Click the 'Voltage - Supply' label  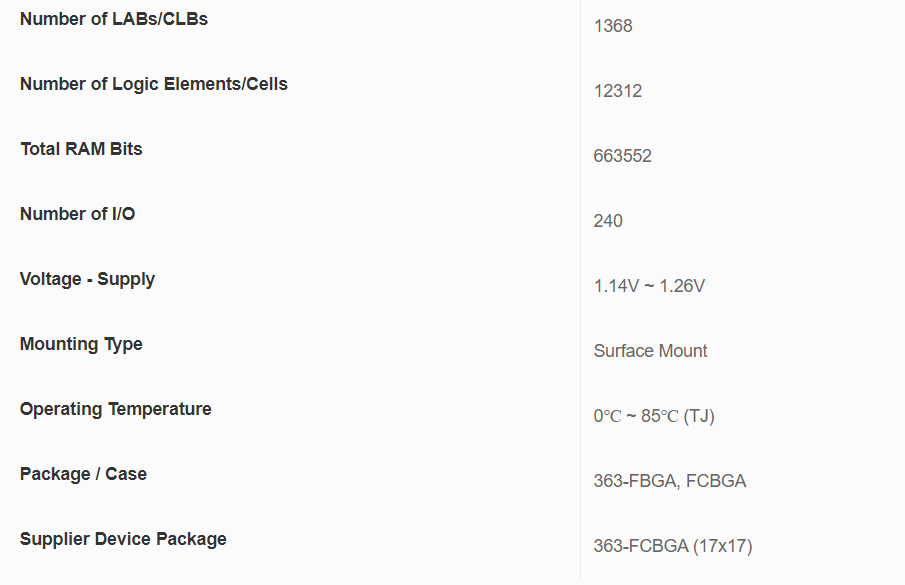click(x=87, y=279)
